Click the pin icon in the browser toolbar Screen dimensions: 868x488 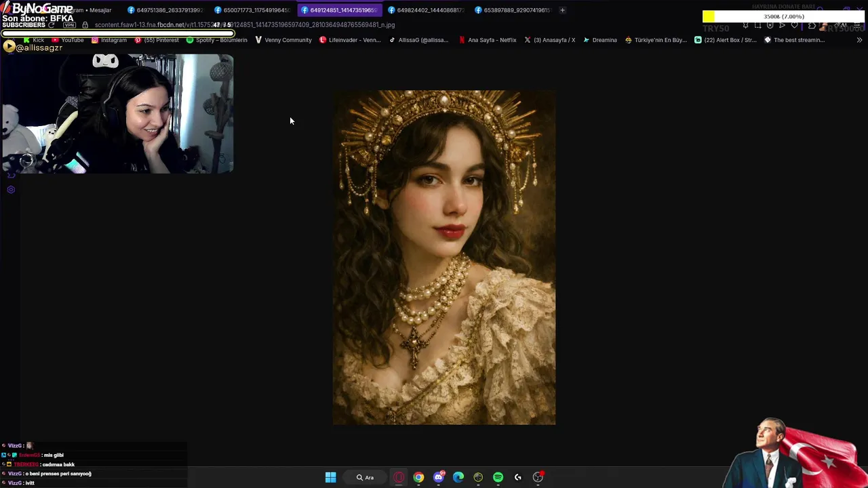tap(745, 26)
